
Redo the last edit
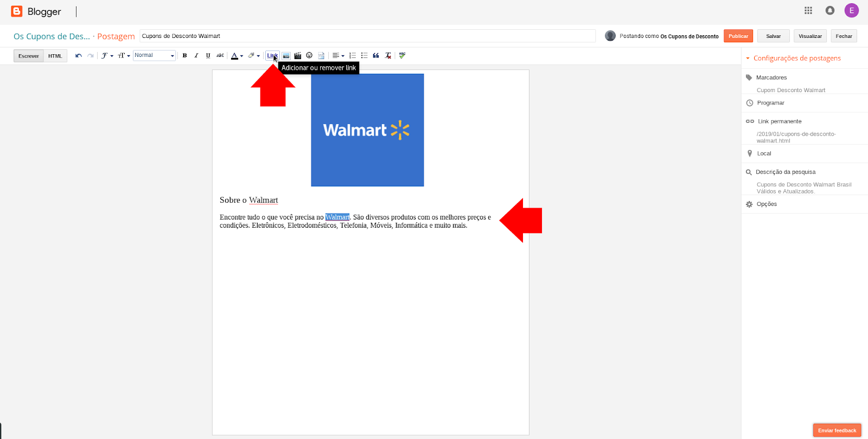tap(90, 56)
